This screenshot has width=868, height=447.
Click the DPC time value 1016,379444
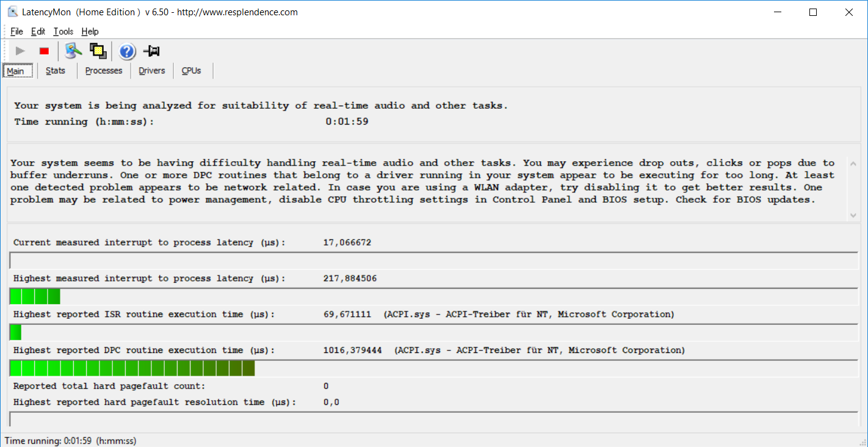pos(352,351)
